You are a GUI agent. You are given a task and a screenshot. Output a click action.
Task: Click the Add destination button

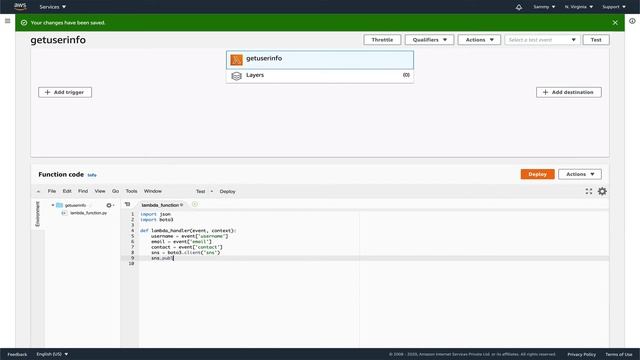pyautogui.click(x=569, y=92)
